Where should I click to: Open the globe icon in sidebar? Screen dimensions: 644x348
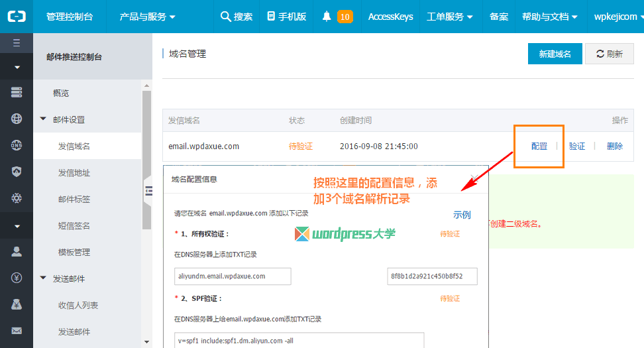(17, 119)
